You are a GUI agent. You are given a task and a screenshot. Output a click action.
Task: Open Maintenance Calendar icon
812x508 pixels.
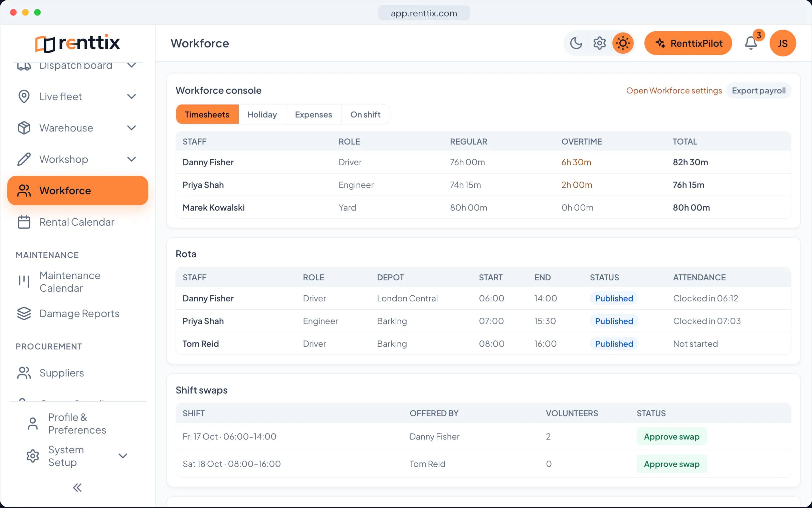[x=24, y=282]
